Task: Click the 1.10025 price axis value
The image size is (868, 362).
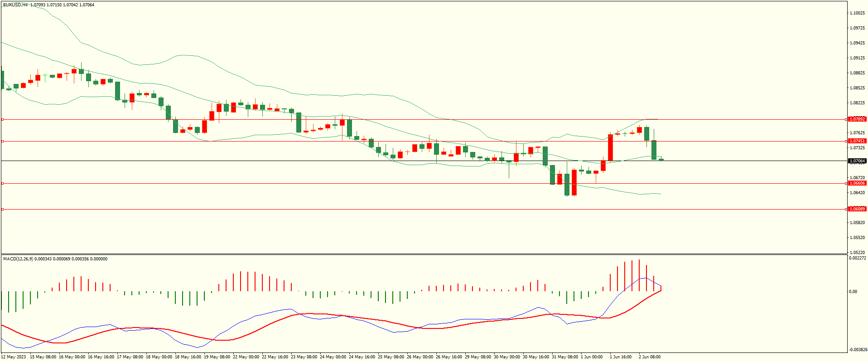Action: point(857,13)
